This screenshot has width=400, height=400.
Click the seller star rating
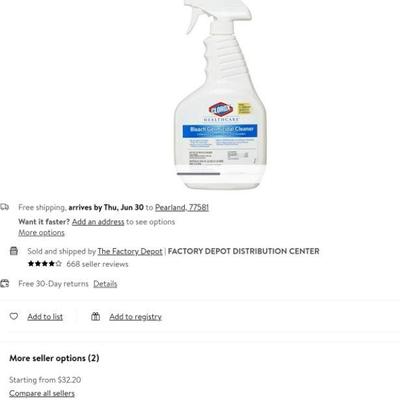[45, 264]
